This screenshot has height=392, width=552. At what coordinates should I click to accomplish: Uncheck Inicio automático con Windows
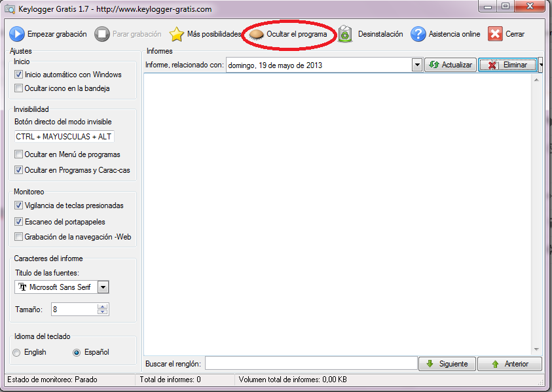coord(18,74)
